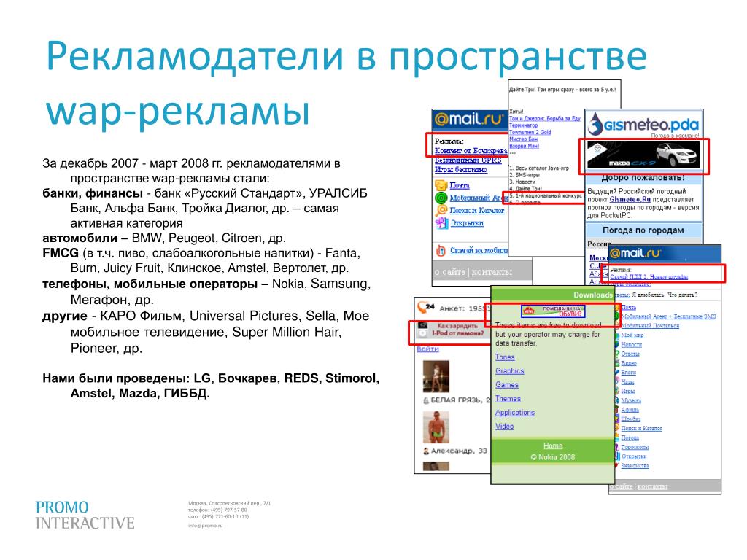Click the Нами были проведены bold paragraph
The image size is (747, 560).
coord(211,386)
